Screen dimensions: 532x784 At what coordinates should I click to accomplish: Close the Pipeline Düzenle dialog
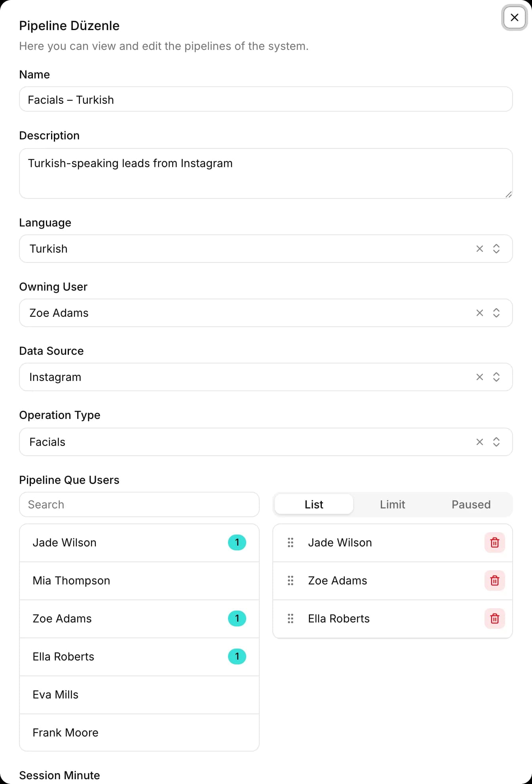click(514, 17)
